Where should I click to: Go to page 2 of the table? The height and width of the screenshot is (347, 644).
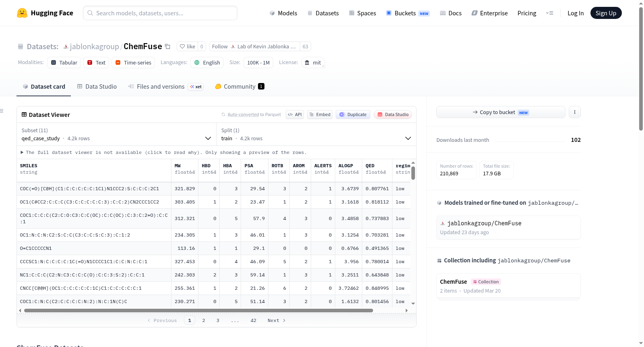[204, 320]
